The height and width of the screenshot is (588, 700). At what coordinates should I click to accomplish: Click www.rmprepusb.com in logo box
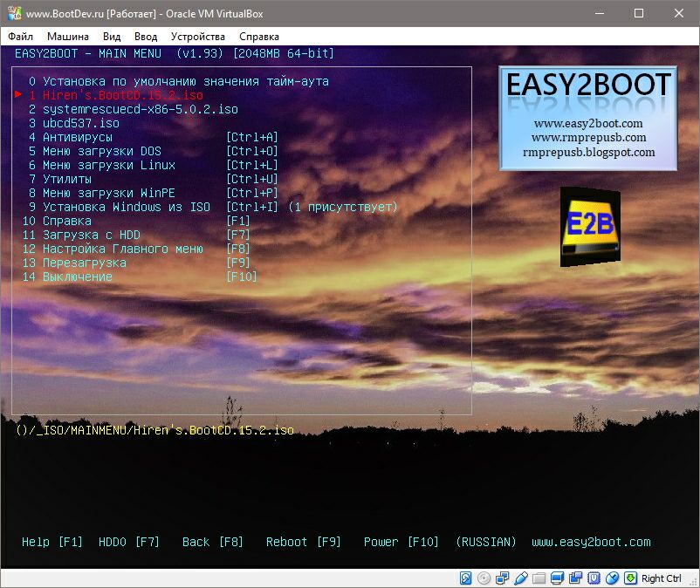click(x=588, y=138)
